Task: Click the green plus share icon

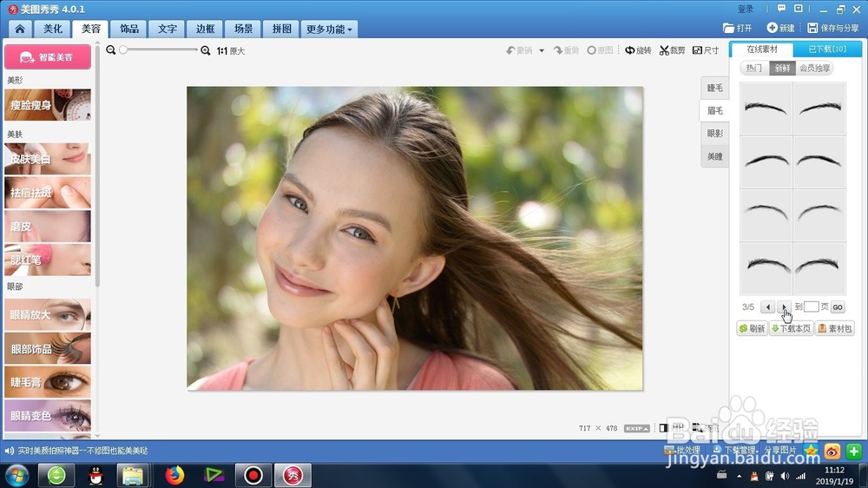Action: point(853,452)
